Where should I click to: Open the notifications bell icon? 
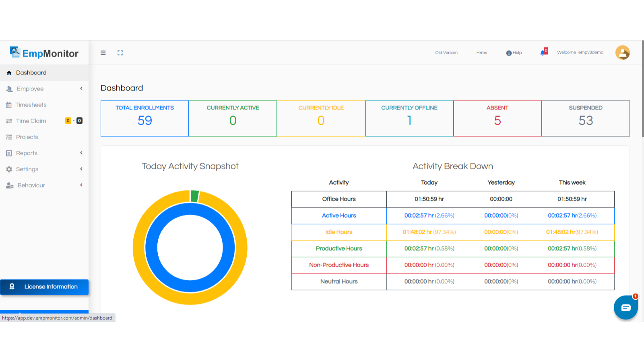(x=544, y=52)
